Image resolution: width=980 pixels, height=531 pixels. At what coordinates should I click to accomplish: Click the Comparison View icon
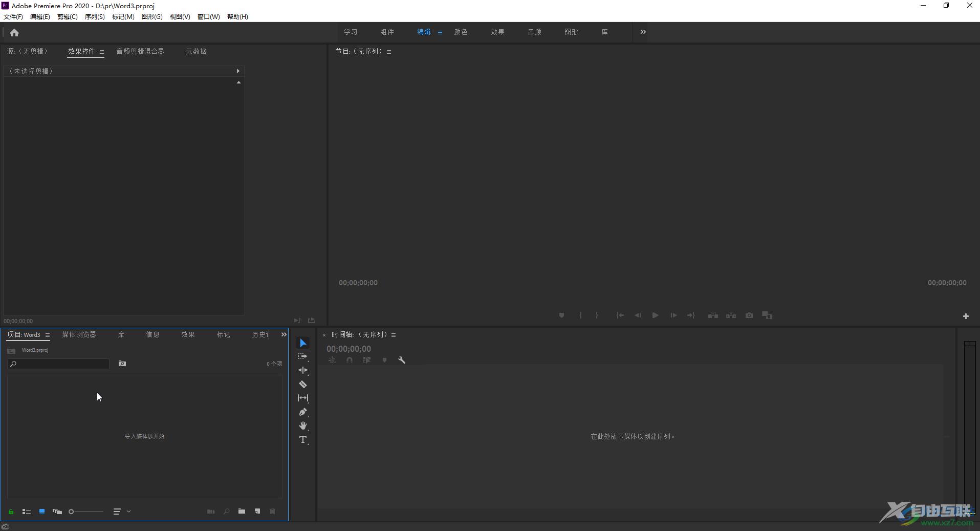click(x=767, y=315)
